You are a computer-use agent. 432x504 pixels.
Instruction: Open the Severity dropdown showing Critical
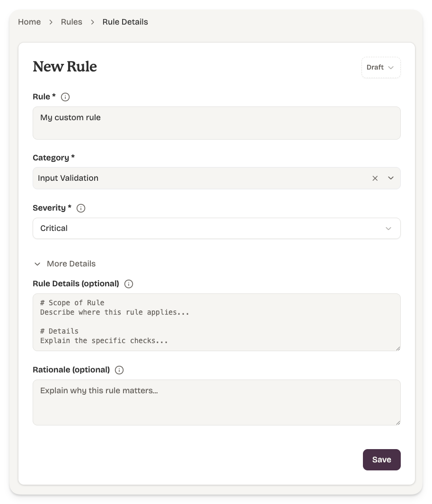tap(217, 228)
